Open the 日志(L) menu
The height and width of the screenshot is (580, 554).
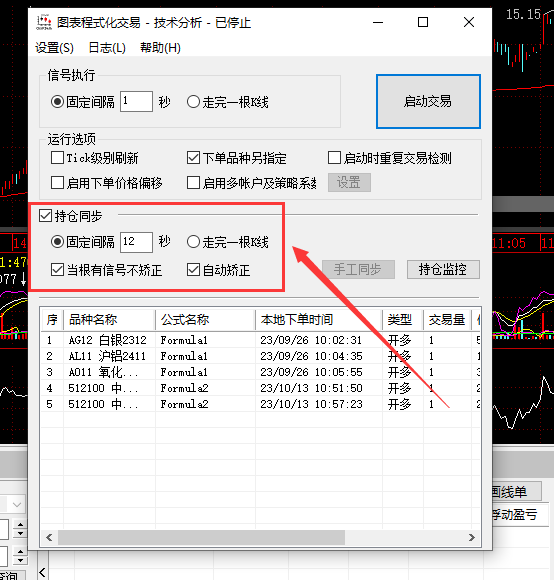(x=107, y=48)
